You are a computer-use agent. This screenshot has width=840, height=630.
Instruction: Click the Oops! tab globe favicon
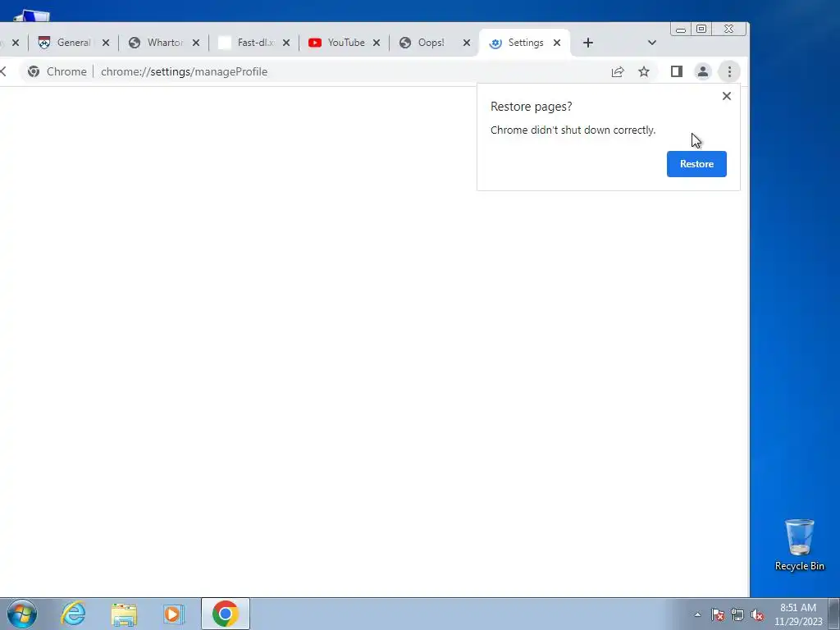(x=405, y=43)
